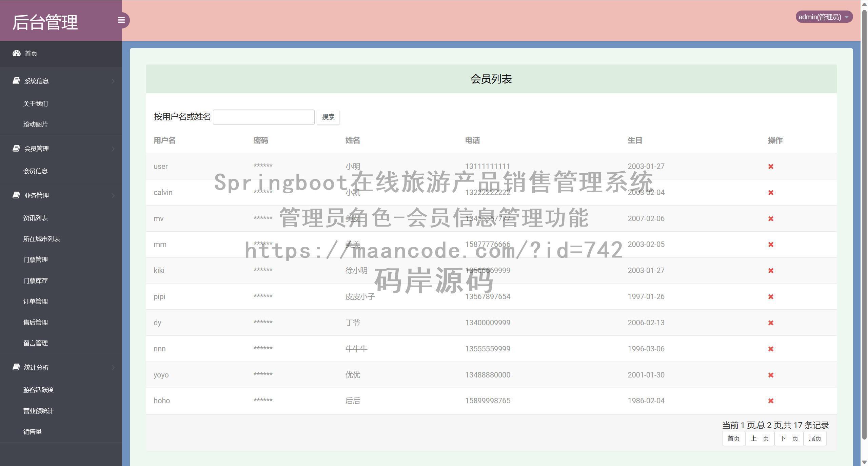This screenshot has height=466, width=868.
Task: Click the birthday cell 2006-02-13
Action: (x=646, y=323)
